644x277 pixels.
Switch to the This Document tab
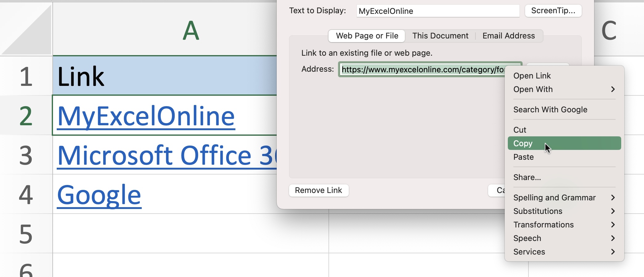[440, 36]
